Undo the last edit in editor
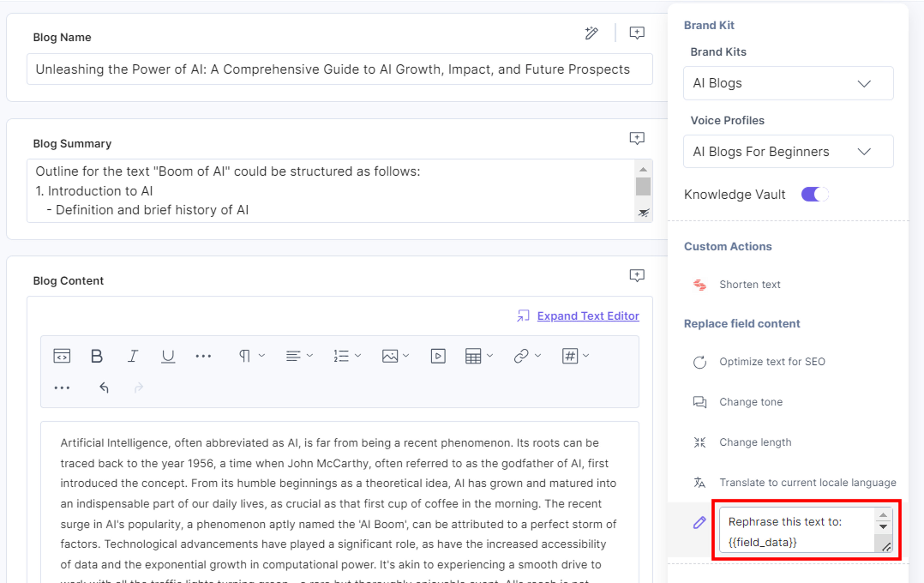Viewport: 924px width, 583px height. (x=104, y=388)
